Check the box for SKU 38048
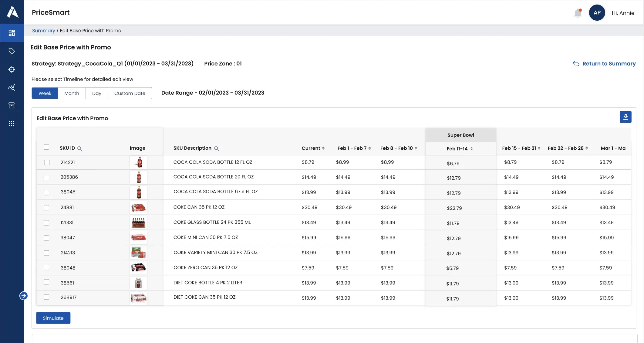This screenshot has height=343, width=644. [x=46, y=267]
